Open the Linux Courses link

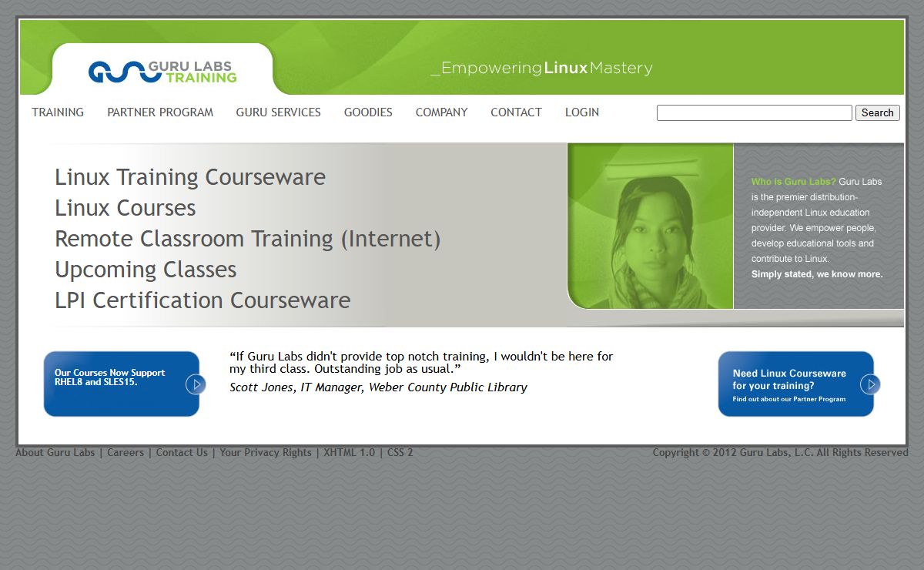coord(126,208)
